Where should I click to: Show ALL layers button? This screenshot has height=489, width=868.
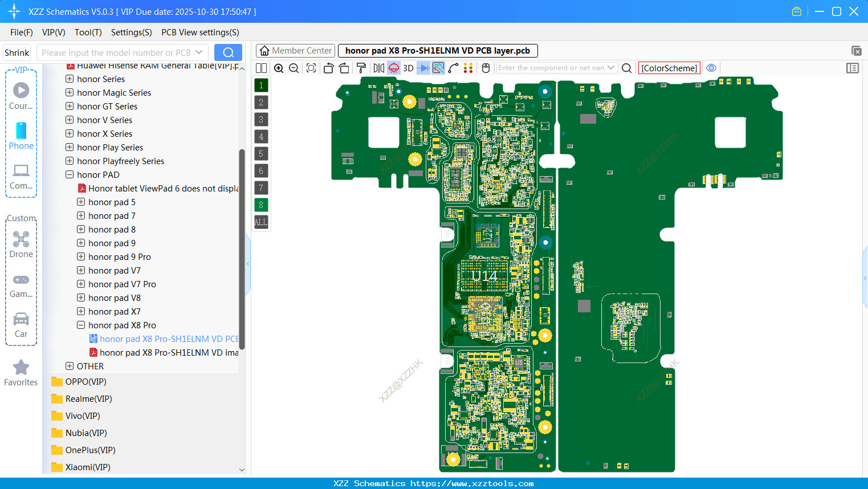click(261, 222)
